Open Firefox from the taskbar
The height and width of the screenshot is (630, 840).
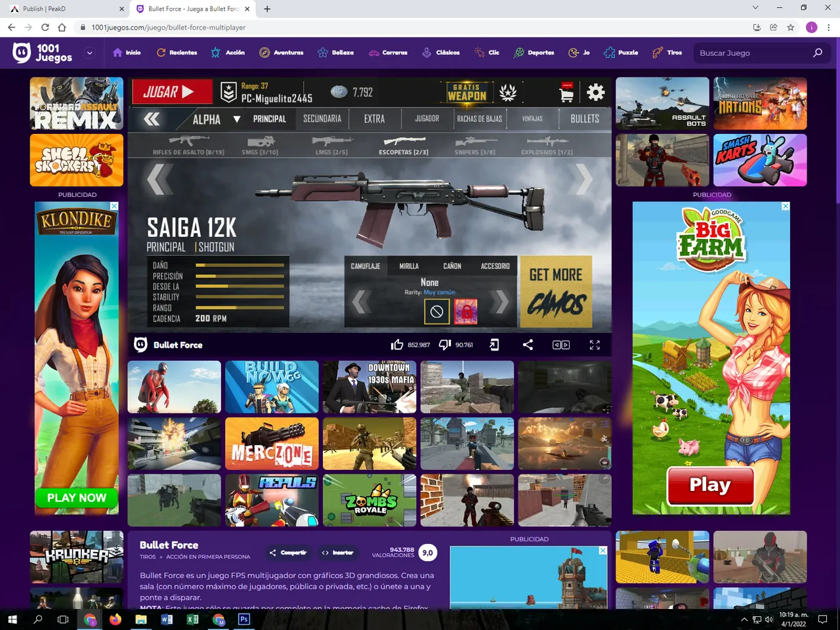pyautogui.click(x=115, y=619)
